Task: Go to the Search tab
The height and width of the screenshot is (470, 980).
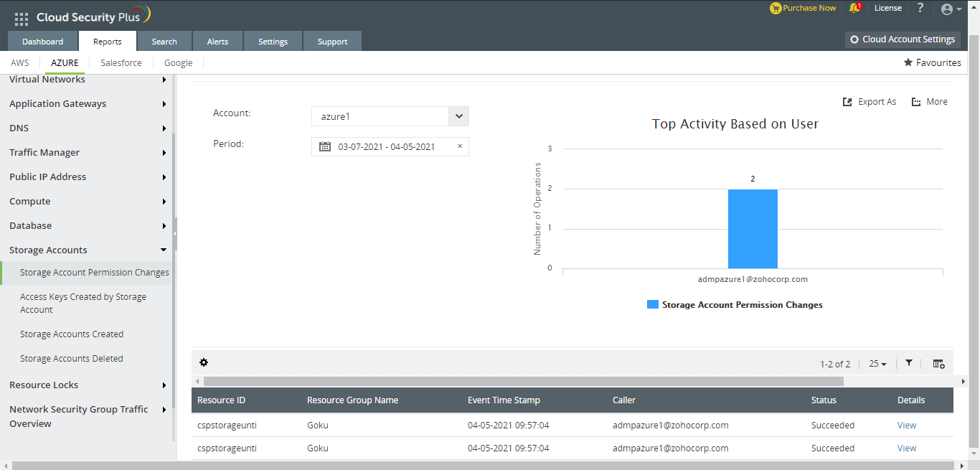Action: (x=164, y=42)
